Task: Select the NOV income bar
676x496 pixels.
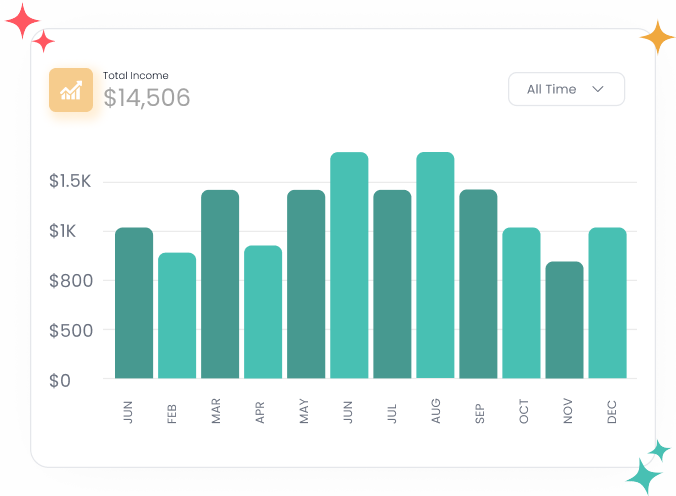Action: [564, 320]
